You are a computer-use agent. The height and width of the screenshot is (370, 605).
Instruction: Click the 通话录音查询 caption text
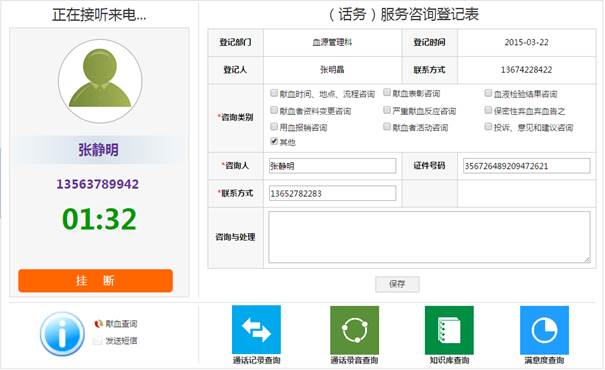pyautogui.click(x=354, y=360)
